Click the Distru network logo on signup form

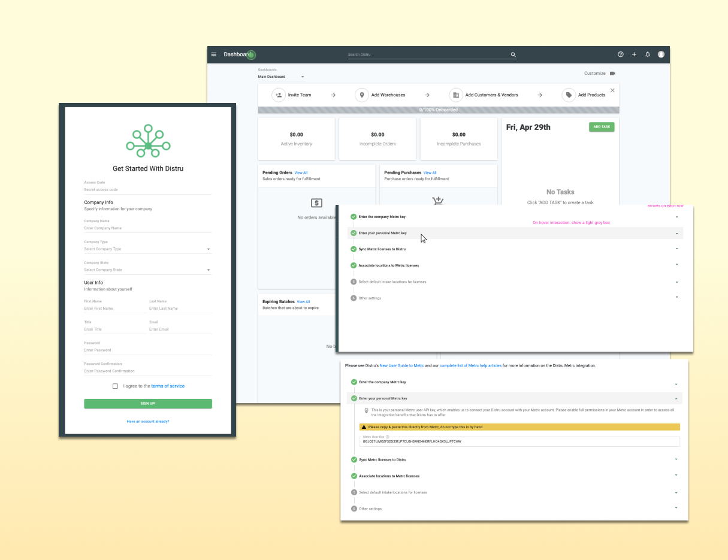coord(148,141)
